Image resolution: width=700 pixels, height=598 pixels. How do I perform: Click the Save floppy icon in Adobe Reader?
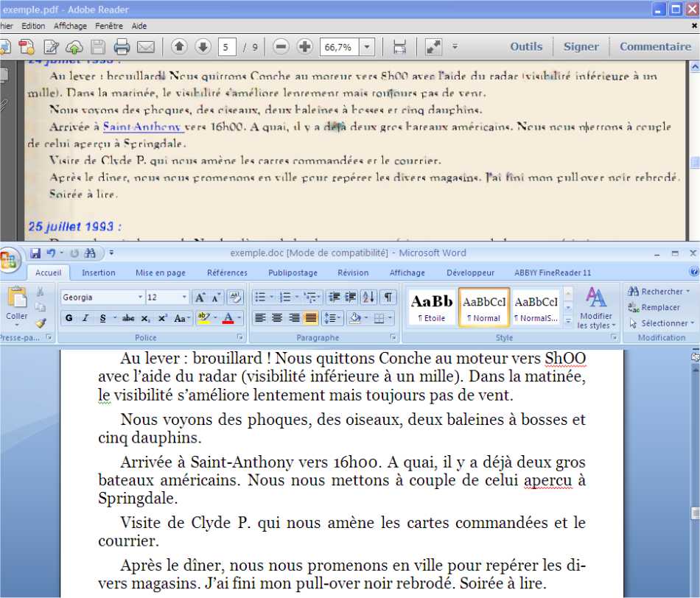point(98,47)
